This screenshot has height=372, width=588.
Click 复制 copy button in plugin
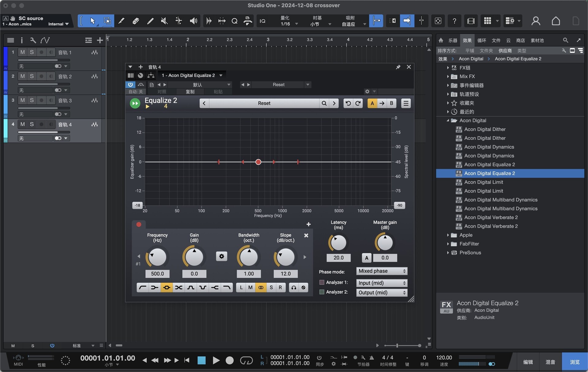click(190, 92)
